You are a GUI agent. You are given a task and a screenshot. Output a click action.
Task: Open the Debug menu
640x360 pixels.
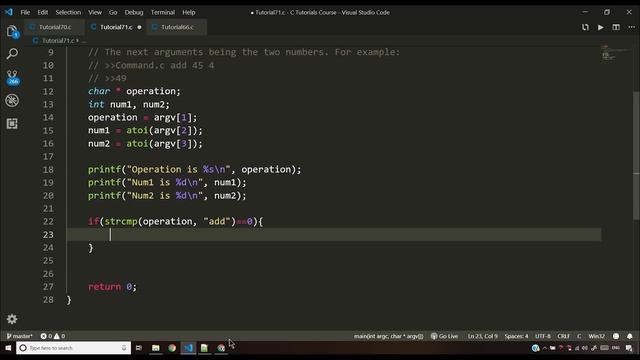[134, 12]
